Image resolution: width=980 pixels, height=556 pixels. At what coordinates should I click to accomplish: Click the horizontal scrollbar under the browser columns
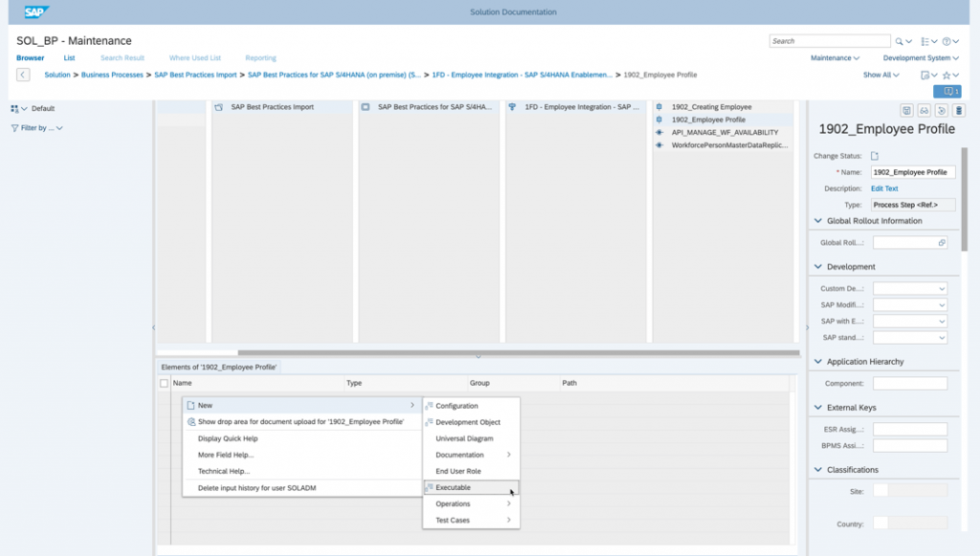coord(518,353)
